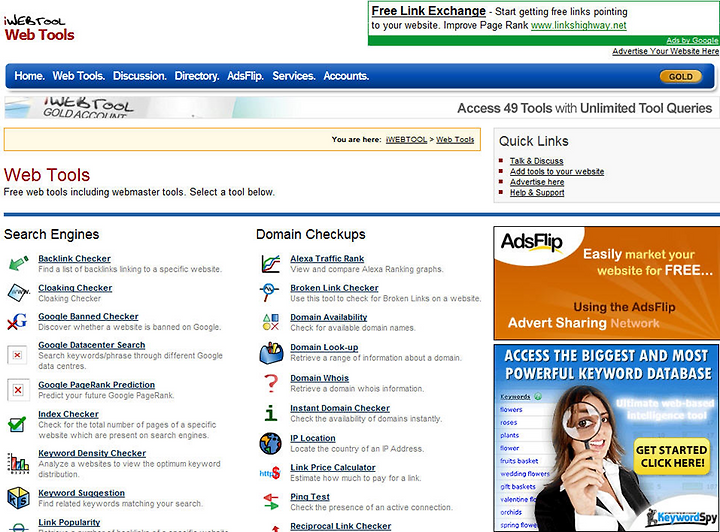The width and height of the screenshot is (720, 532).
Task: Open the Broken Link Checker link
Action: [334, 288]
